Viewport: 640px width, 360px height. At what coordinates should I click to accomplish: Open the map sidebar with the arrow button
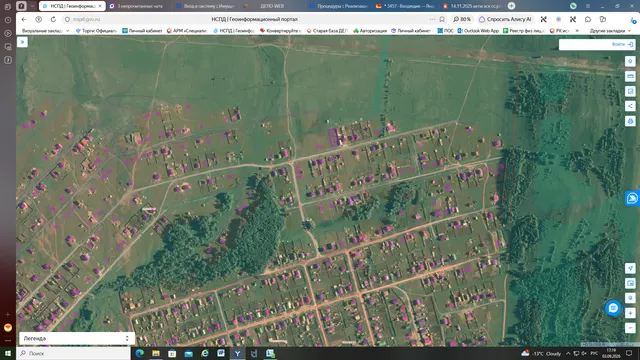pyautogui.click(x=22, y=42)
